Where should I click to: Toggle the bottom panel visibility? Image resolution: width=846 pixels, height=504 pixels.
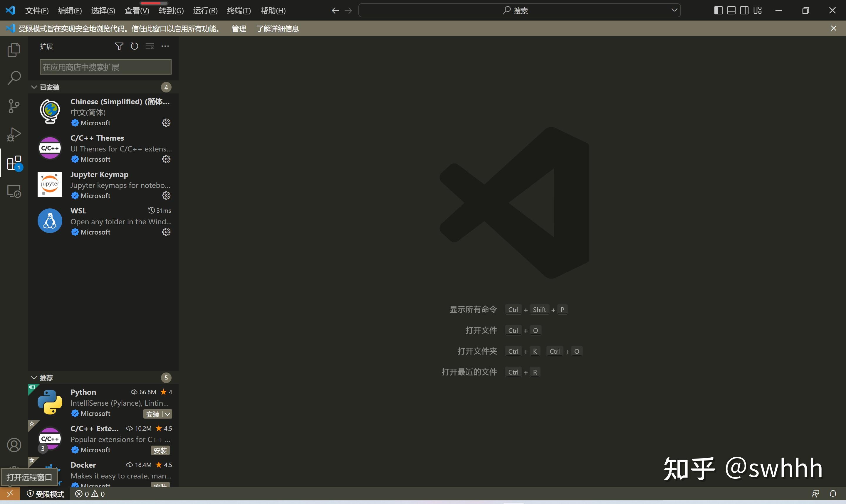(x=731, y=10)
